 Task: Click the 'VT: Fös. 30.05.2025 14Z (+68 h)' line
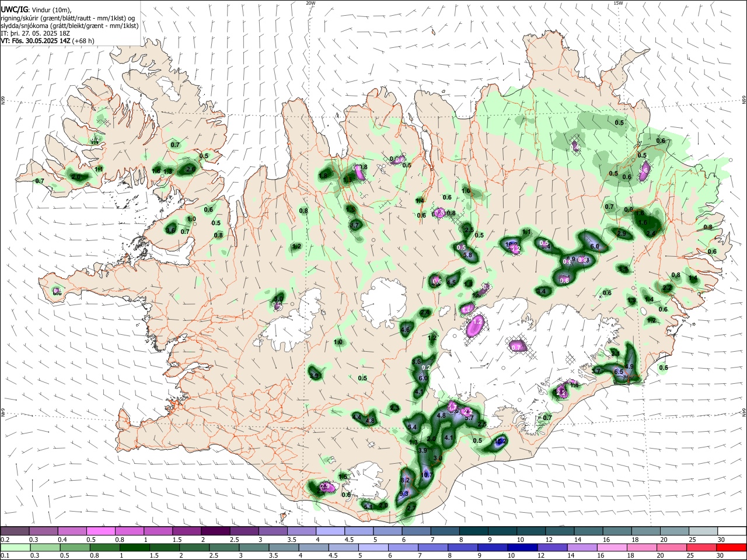click(47, 41)
